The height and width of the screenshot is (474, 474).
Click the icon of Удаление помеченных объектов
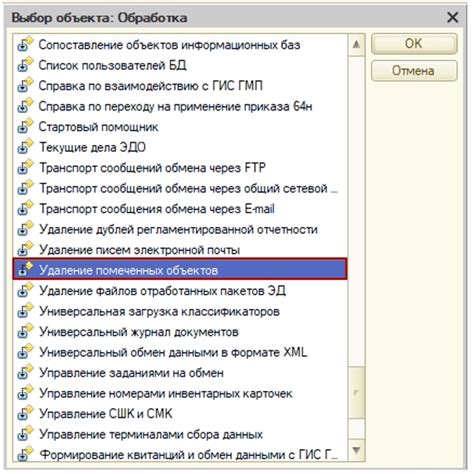click(25, 270)
